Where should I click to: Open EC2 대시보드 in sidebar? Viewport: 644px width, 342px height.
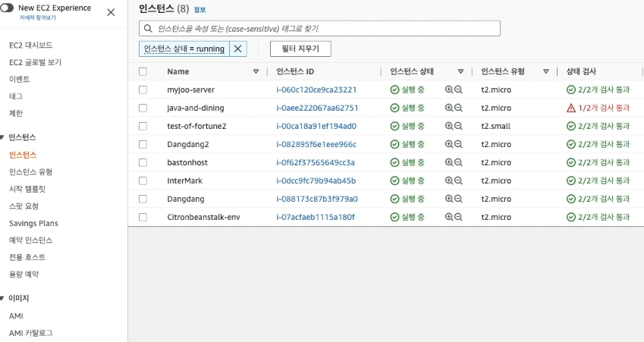(31, 45)
